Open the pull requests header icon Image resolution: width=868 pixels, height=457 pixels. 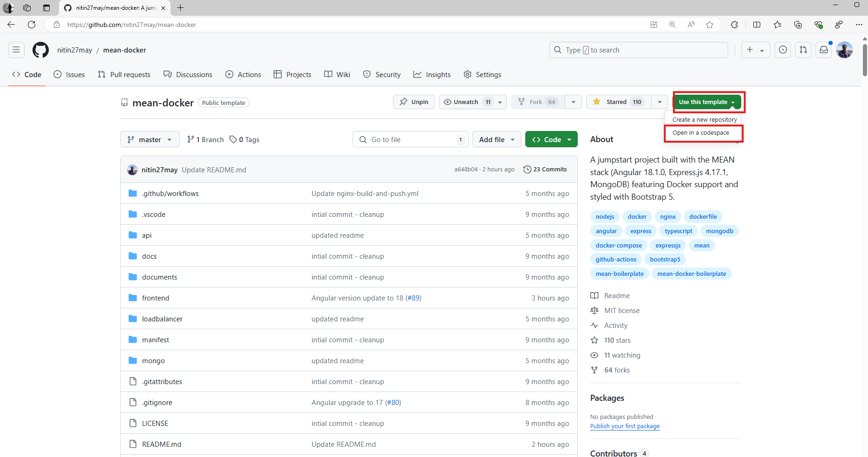803,50
